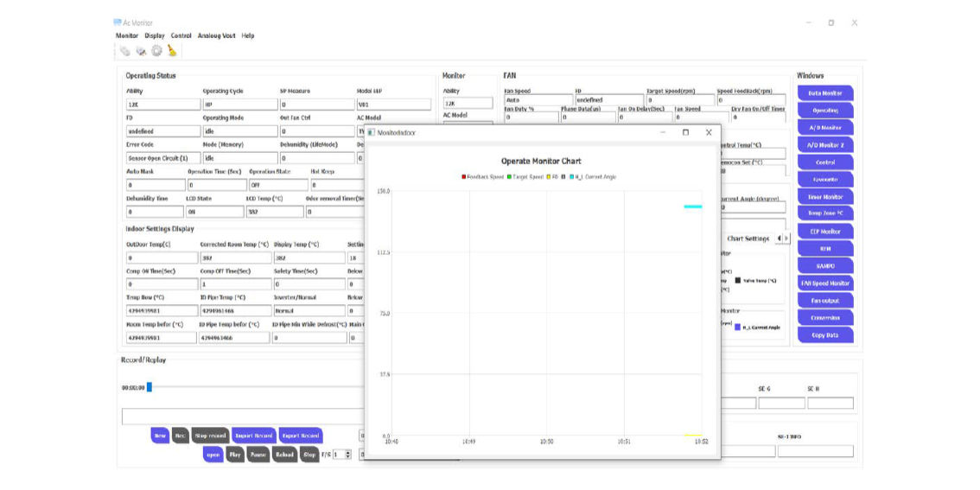Click the replay timeline slider handle
This screenshot has width=980, height=490.
point(150,387)
